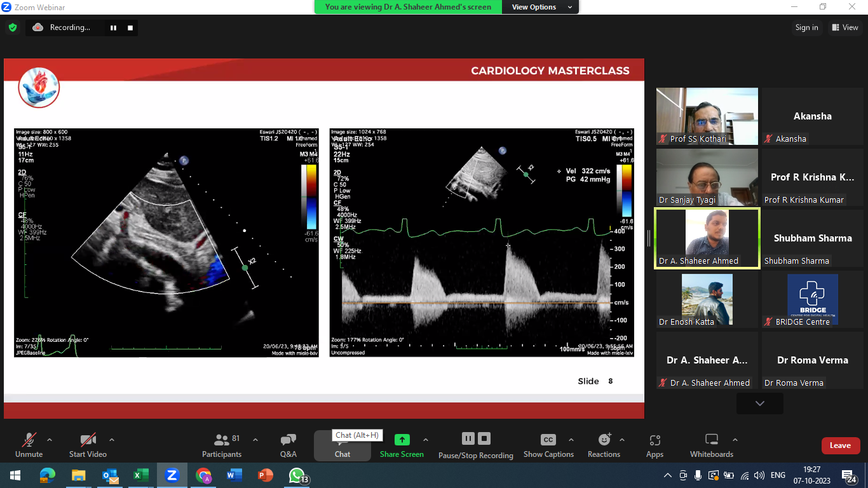The image size is (868, 488).
Task: Expand the View Options dropdown
Action: [540, 7]
